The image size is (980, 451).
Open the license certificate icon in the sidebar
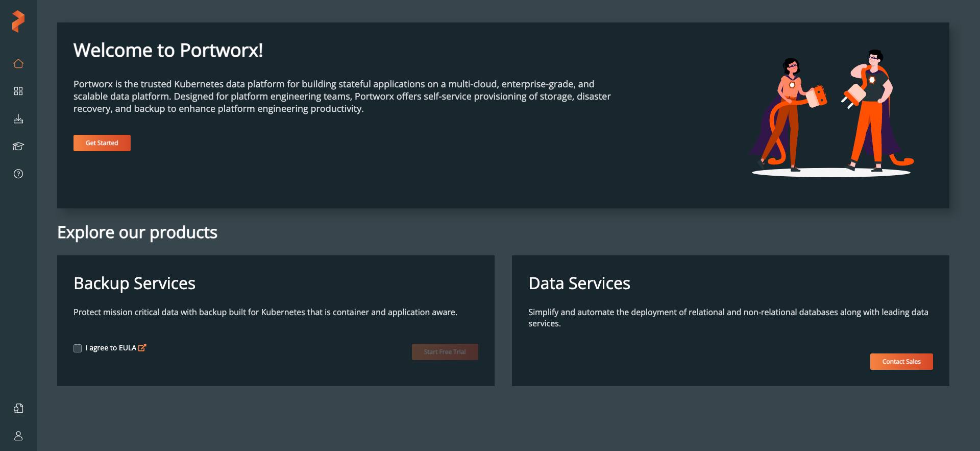click(18, 408)
